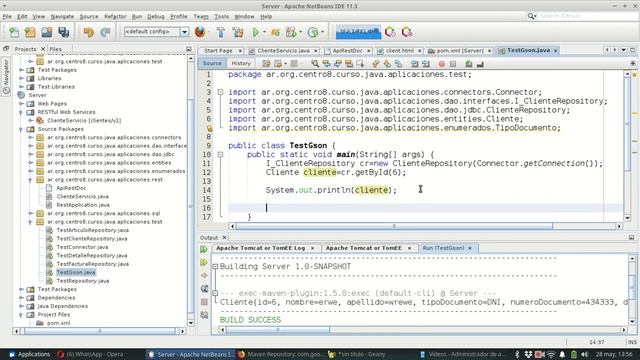Expand the Web Pages node
Image resolution: width=640 pixels, height=360 pixels.
pyautogui.click(x=21, y=104)
